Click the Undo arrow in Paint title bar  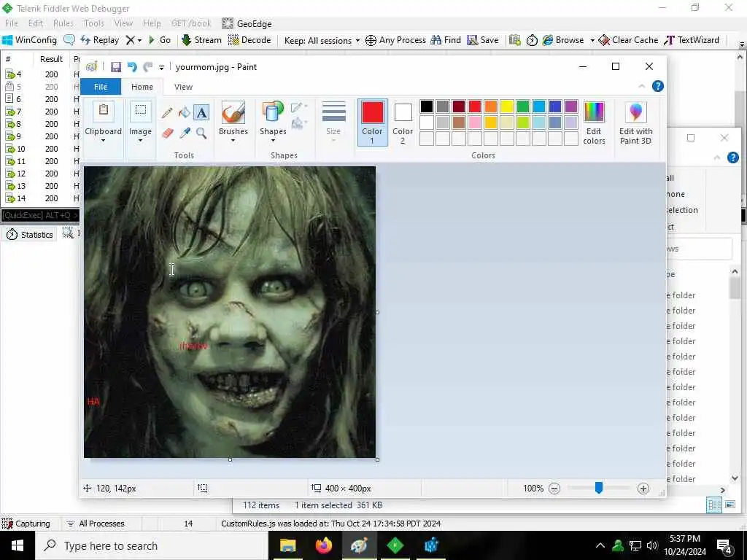tap(132, 67)
